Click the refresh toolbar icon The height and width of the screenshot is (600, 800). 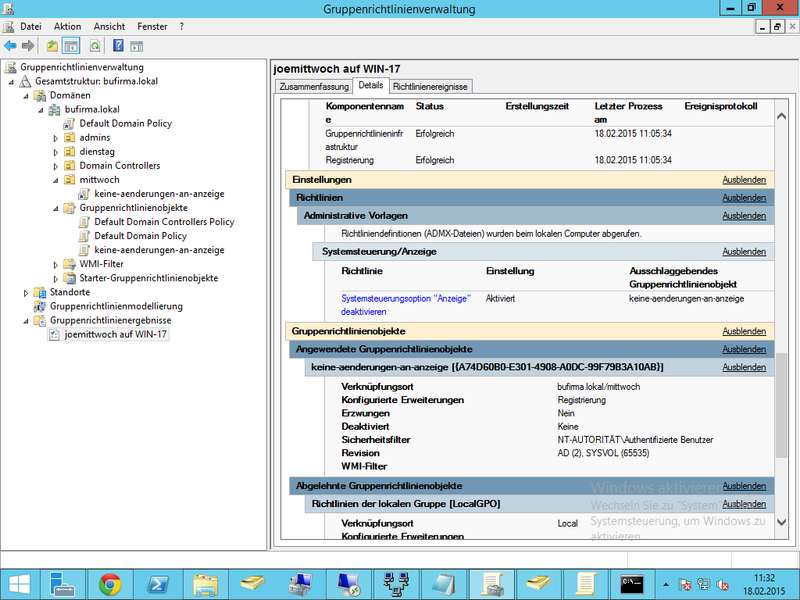tap(96, 46)
